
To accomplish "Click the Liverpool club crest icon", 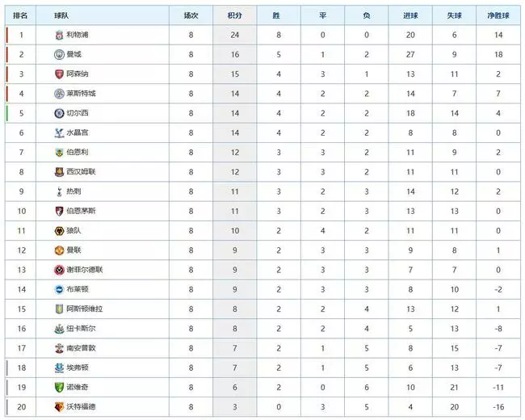I will pyautogui.click(x=59, y=35).
